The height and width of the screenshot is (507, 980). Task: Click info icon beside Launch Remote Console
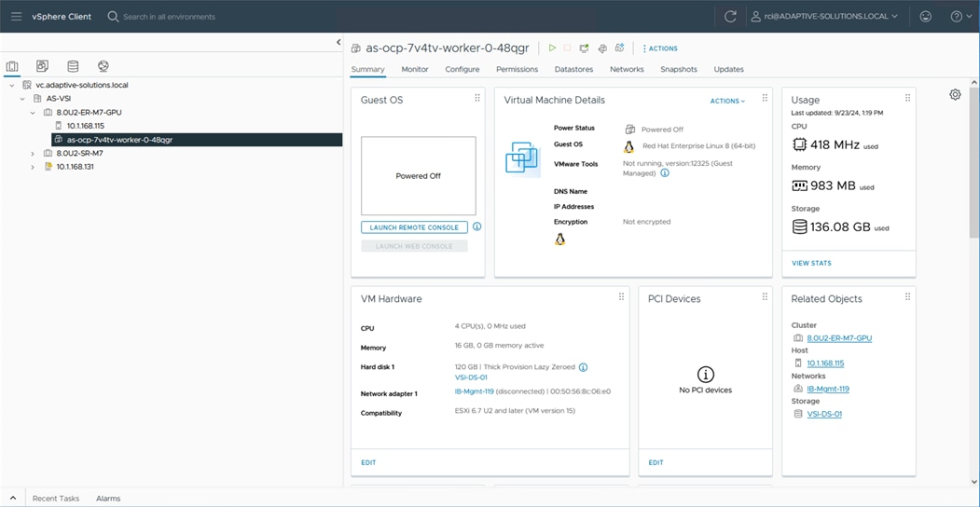[x=476, y=226]
